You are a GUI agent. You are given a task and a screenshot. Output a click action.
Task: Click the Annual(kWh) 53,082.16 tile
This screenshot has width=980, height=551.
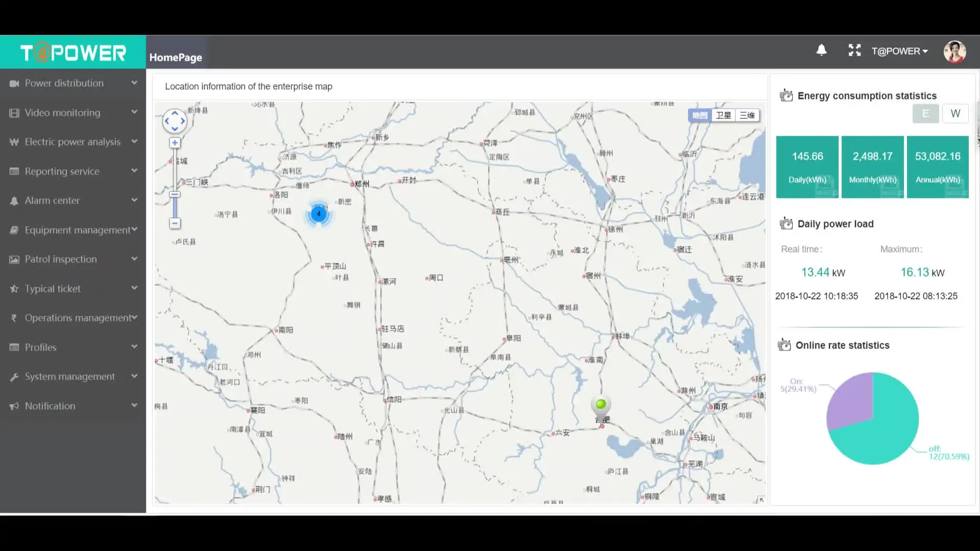[937, 167]
